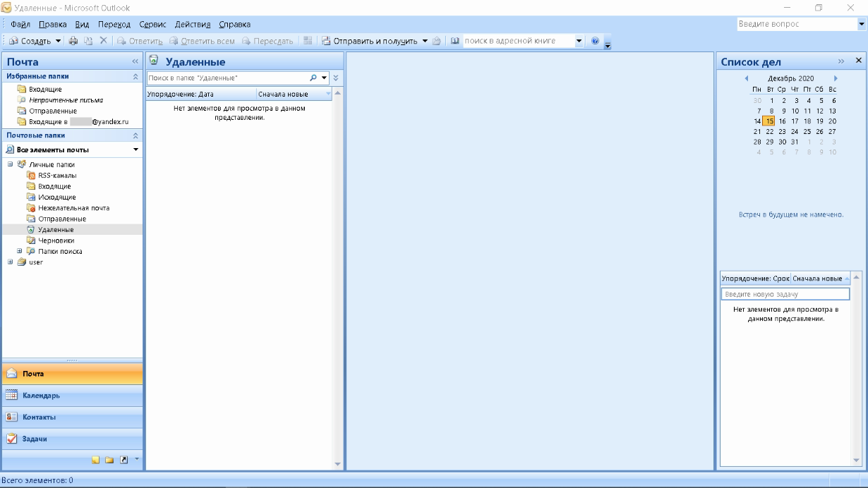
Task: Click the Введите новую задачу field
Action: point(785,294)
